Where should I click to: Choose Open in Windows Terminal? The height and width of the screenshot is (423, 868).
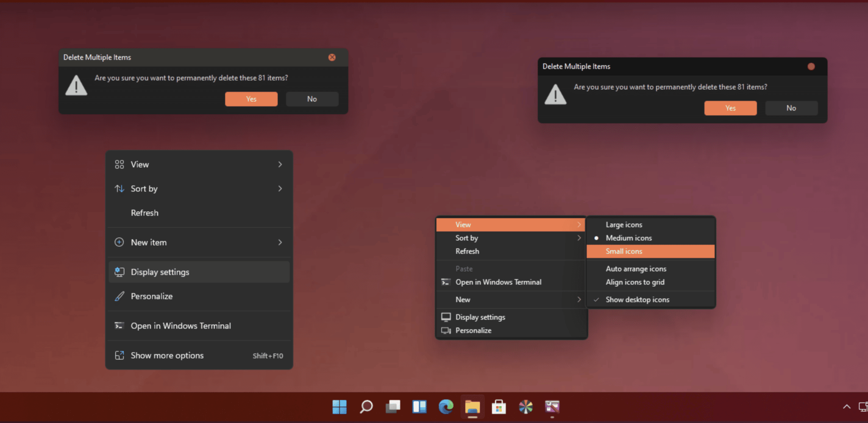(181, 325)
